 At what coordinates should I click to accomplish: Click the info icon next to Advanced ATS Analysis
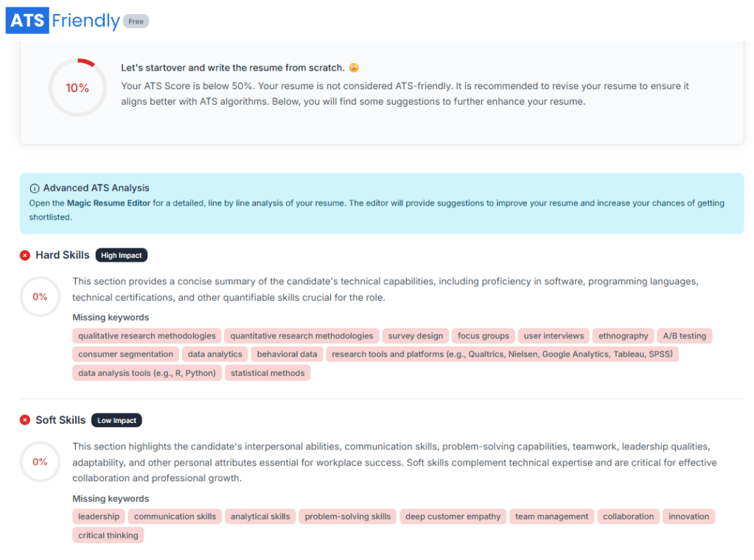[x=34, y=189]
